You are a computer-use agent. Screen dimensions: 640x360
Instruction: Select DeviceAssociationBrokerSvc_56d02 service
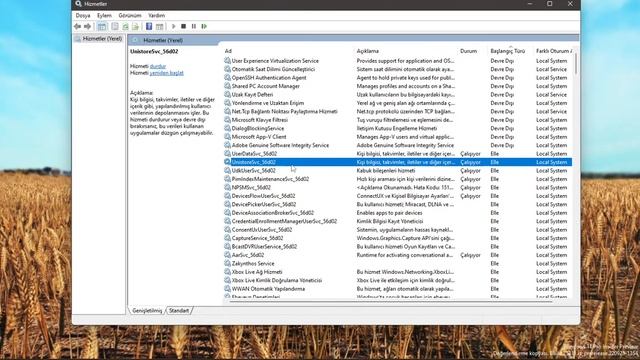273,213
